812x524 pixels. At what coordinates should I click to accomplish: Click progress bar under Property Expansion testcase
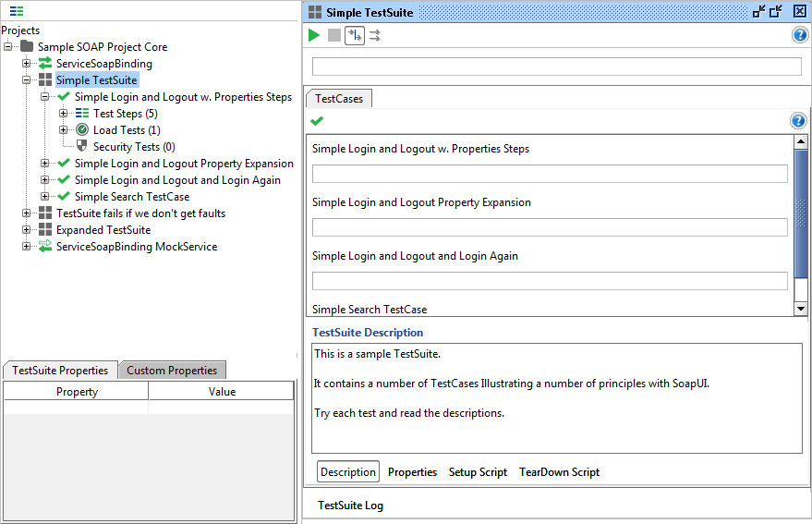(x=550, y=227)
